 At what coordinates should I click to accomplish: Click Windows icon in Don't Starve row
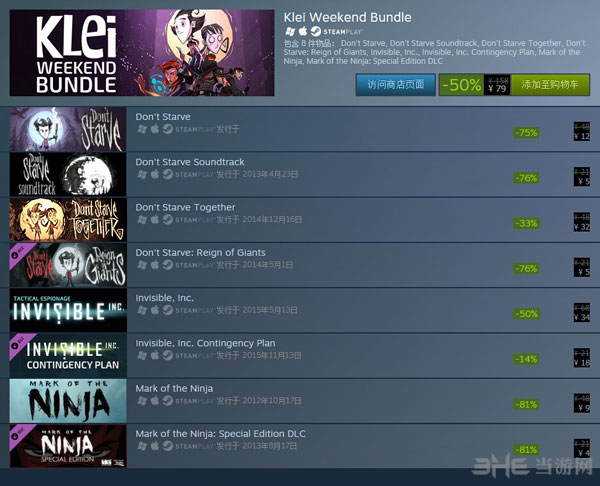click(x=142, y=129)
